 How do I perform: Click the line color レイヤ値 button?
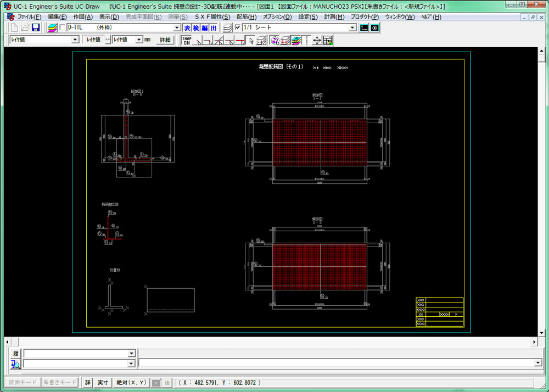[x=92, y=40]
